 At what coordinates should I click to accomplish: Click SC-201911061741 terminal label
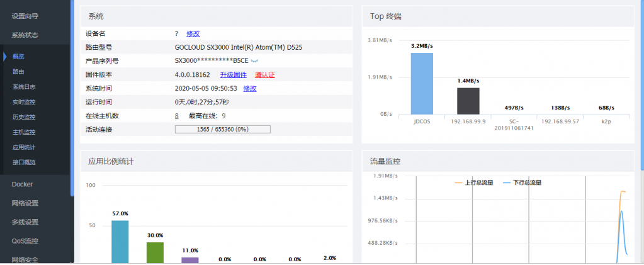(514, 125)
